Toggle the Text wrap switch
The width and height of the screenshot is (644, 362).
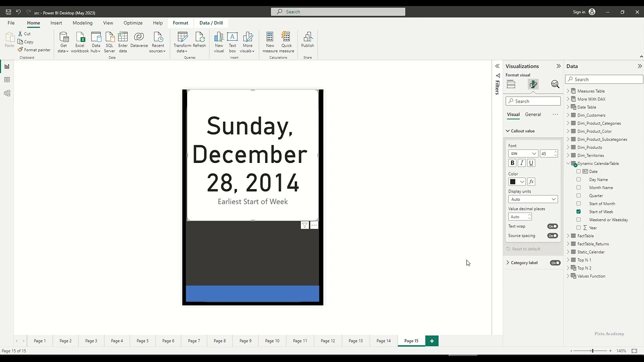(552, 226)
